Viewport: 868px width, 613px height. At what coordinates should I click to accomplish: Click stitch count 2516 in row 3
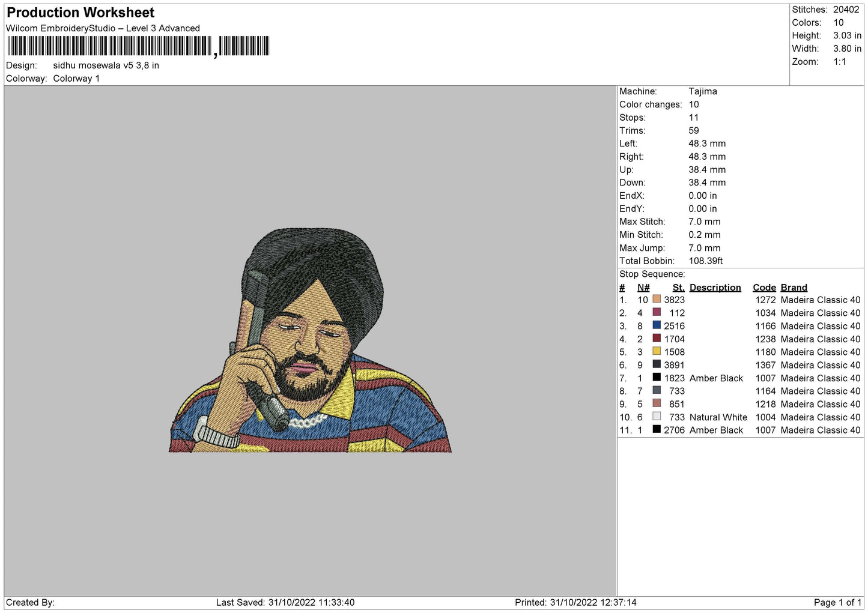[x=675, y=326]
